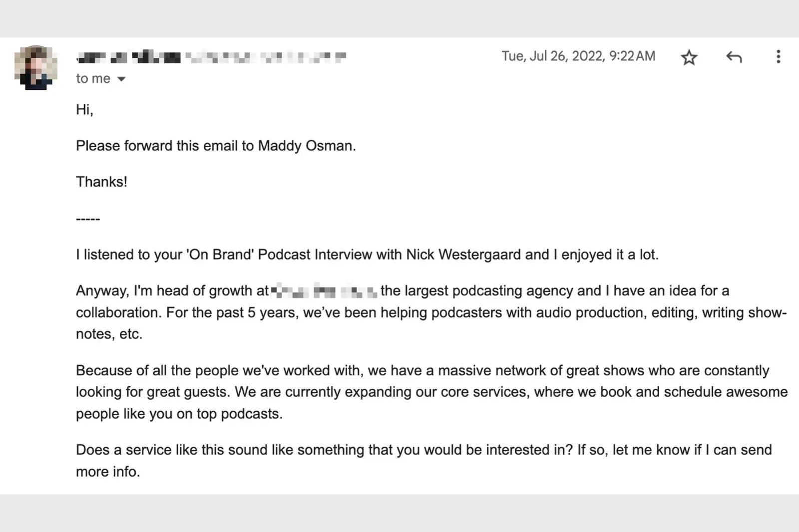The width and height of the screenshot is (799, 532).
Task: Click the blurred company name after 'growth at'
Action: [x=324, y=291]
